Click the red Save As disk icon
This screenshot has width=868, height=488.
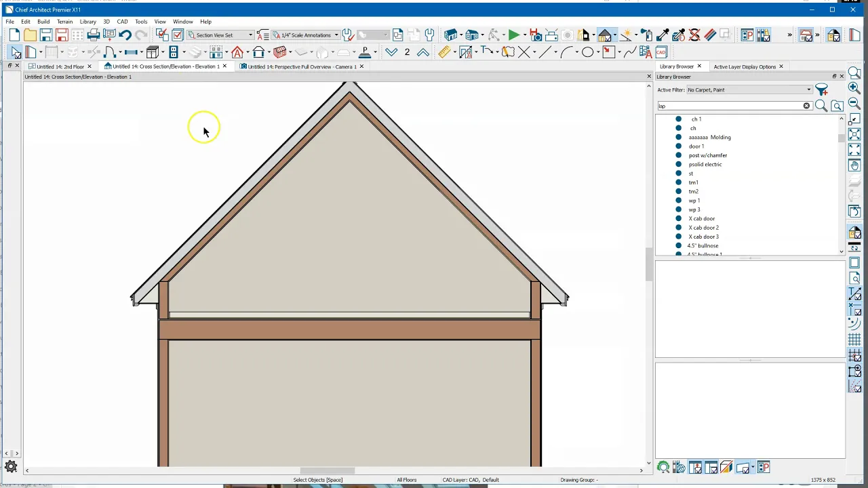pyautogui.click(x=62, y=35)
